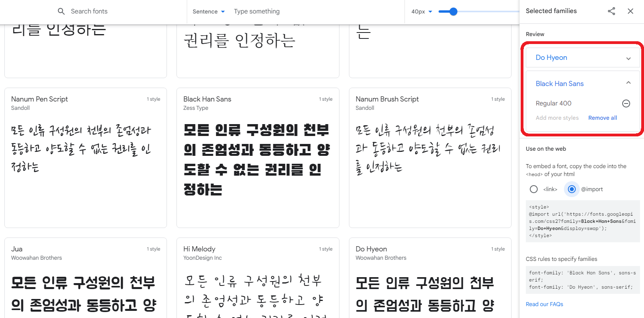The height and width of the screenshot is (318, 644).
Task: Open the Read our FAQs link
Action: coord(544,304)
